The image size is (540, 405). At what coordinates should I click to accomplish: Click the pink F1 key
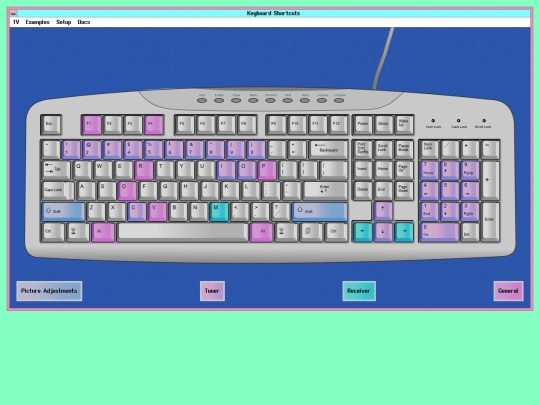tap(92, 125)
